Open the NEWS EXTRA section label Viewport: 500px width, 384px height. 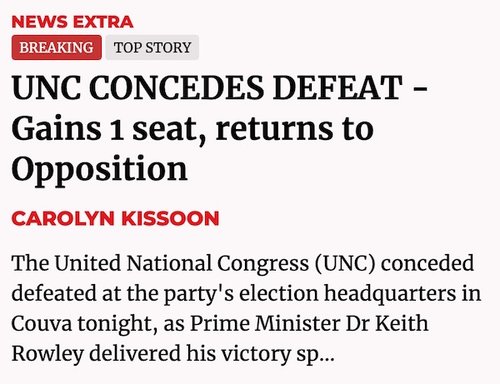(72, 22)
